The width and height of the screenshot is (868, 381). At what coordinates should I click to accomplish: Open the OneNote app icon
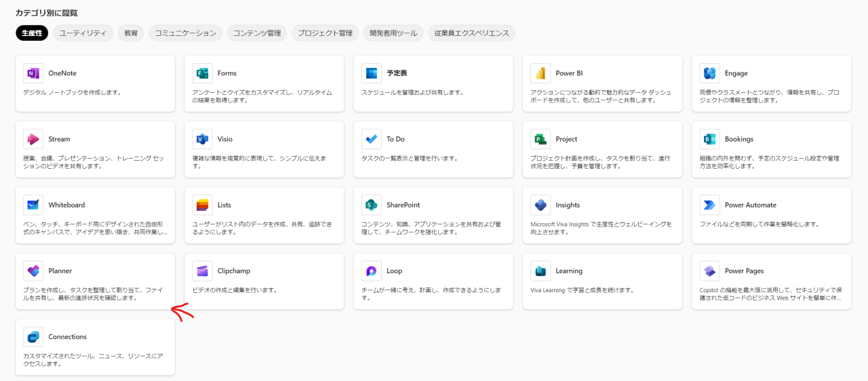click(33, 73)
